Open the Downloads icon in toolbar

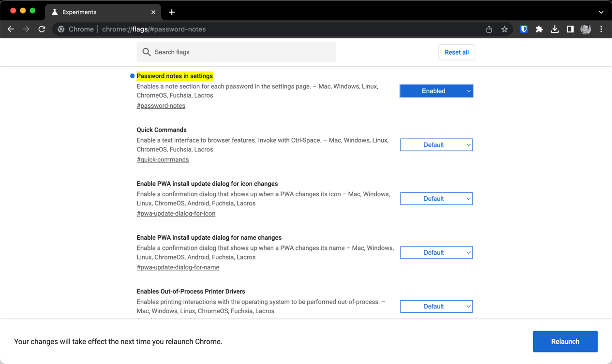pos(554,29)
